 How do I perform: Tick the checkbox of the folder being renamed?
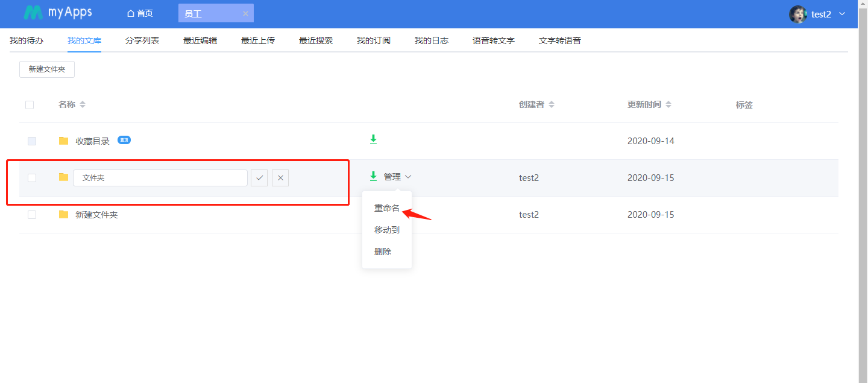pyautogui.click(x=32, y=178)
